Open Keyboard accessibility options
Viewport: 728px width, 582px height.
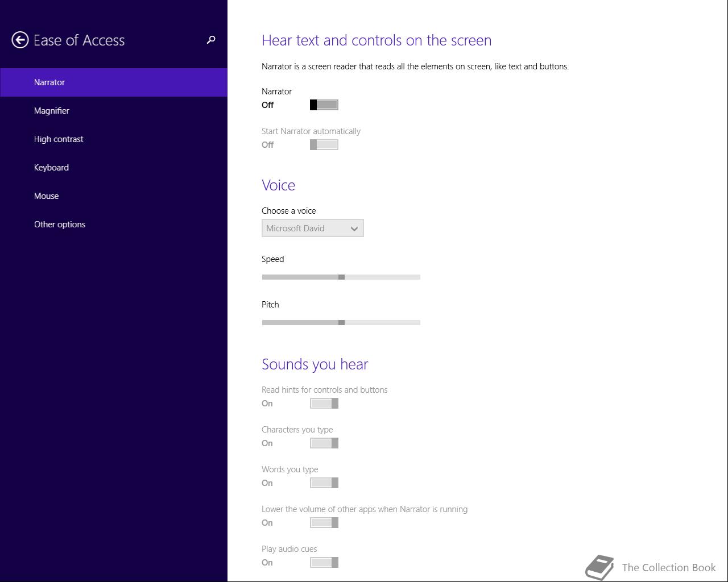[x=114, y=168]
